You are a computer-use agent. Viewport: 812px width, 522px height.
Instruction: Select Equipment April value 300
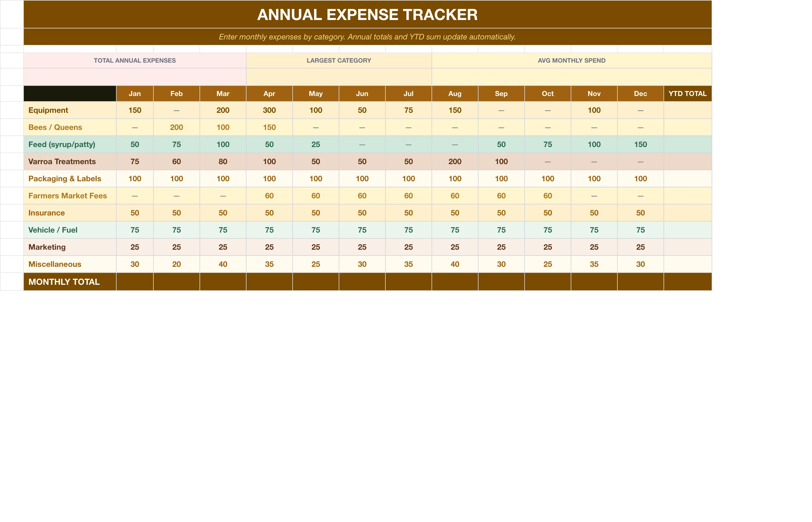(269, 110)
